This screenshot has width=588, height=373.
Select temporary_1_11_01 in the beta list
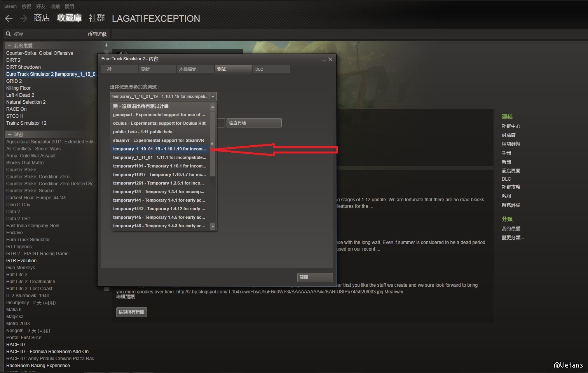160,157
